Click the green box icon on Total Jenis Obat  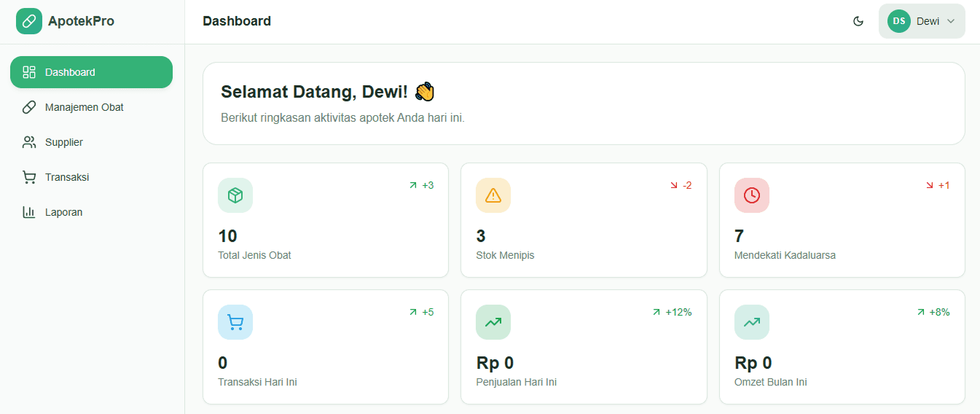point(235,195)
